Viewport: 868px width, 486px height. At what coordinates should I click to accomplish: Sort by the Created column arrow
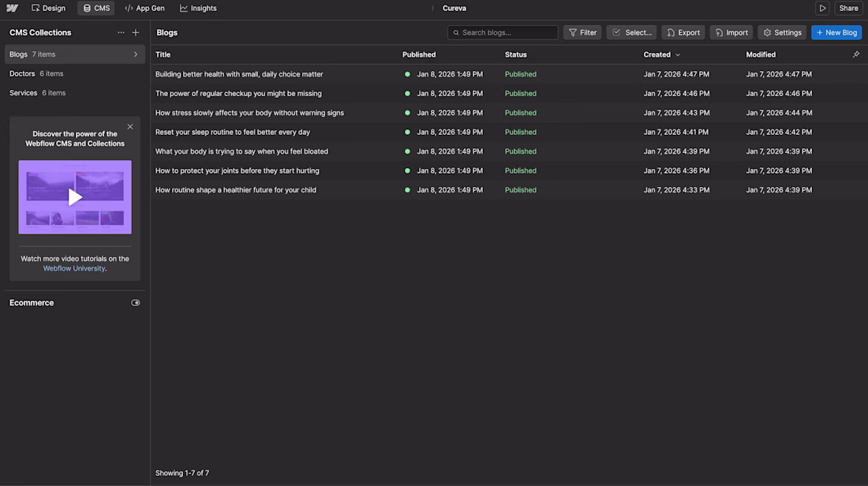pos(678,55)
